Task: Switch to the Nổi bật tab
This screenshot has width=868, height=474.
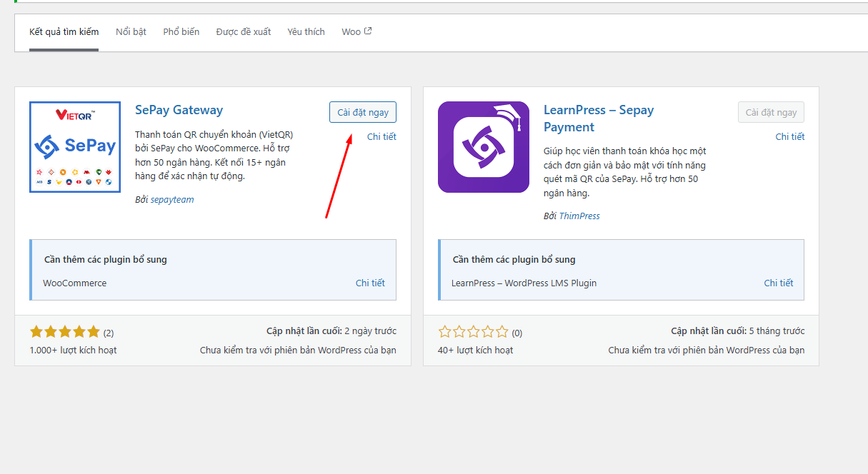Action: click(131, 32)
